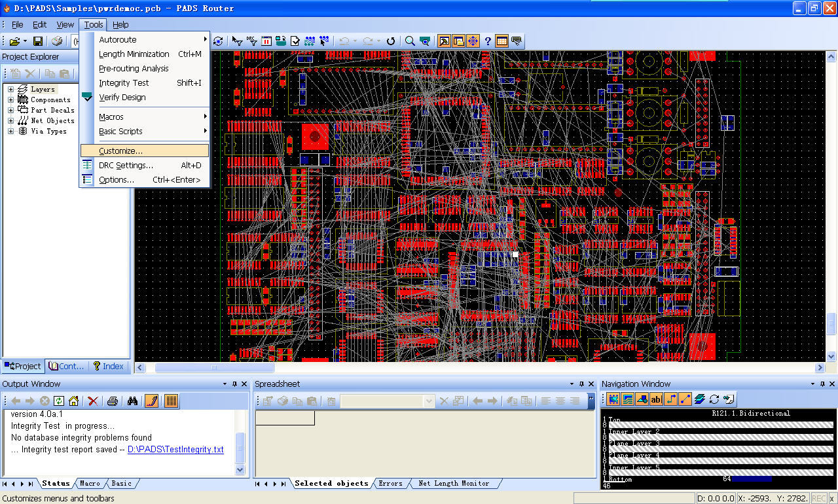Expand the Layers tree node
This screenshot has width=838, height=504.
[x=10, y=90]
